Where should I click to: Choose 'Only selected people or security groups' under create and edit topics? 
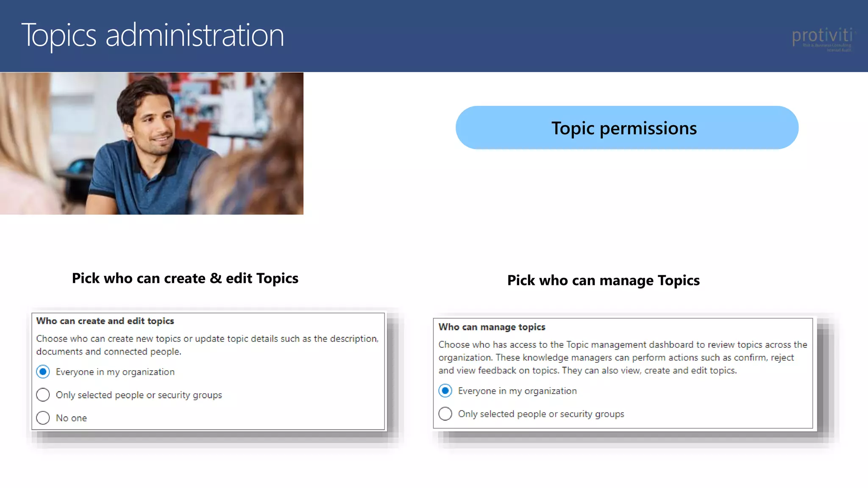point(43,395)
